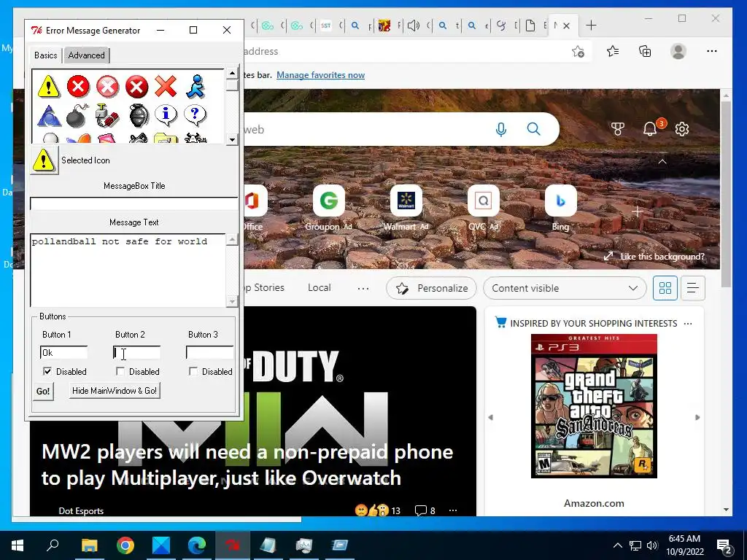This screenshot has width=747, height=560.
Task: Choose the blue AOL triangle icon
Action: click(x=49, y=116)
